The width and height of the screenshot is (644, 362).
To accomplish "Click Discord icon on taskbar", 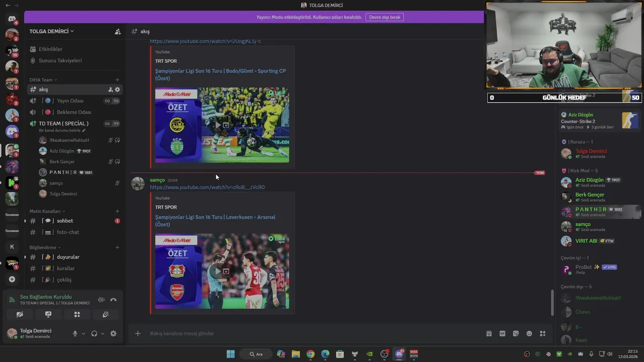I will [x=399, y=354].
